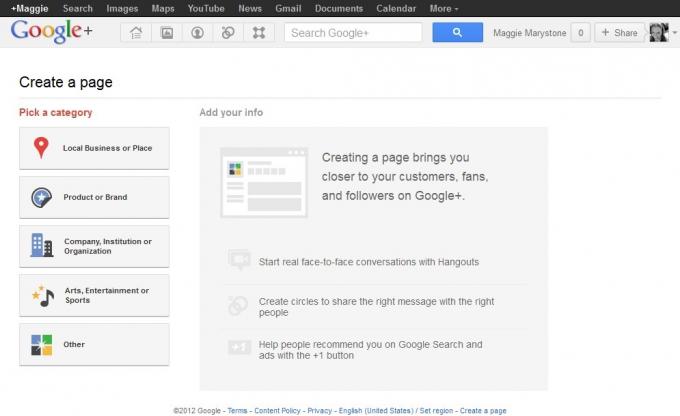
Task: Open +Maggie in the top bar
Action: click(29, 8)
